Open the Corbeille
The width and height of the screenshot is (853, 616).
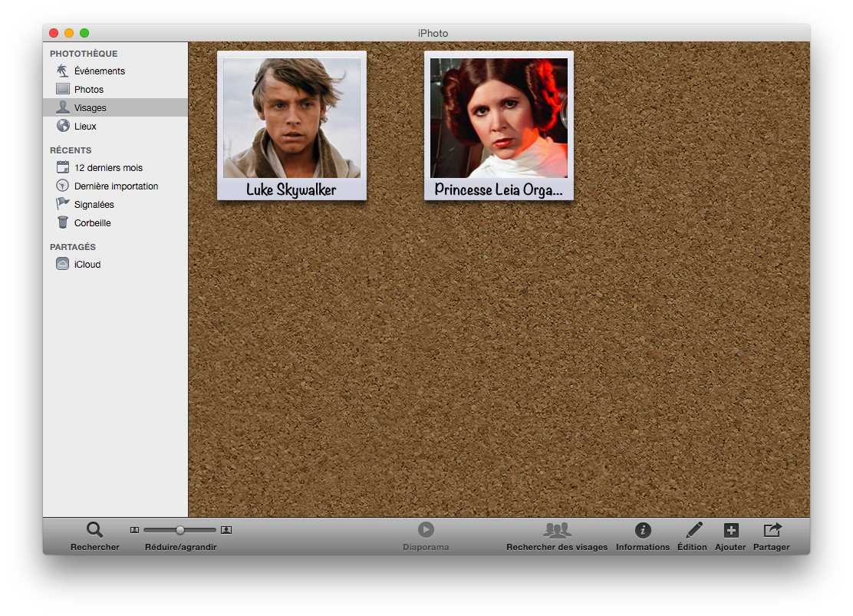(x=115, y=223)
